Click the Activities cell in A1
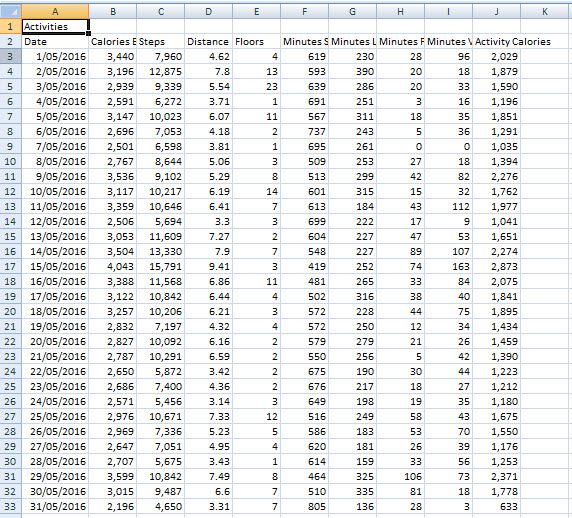The height and width of the screenshot is (518, 572). tap(55, 26)
